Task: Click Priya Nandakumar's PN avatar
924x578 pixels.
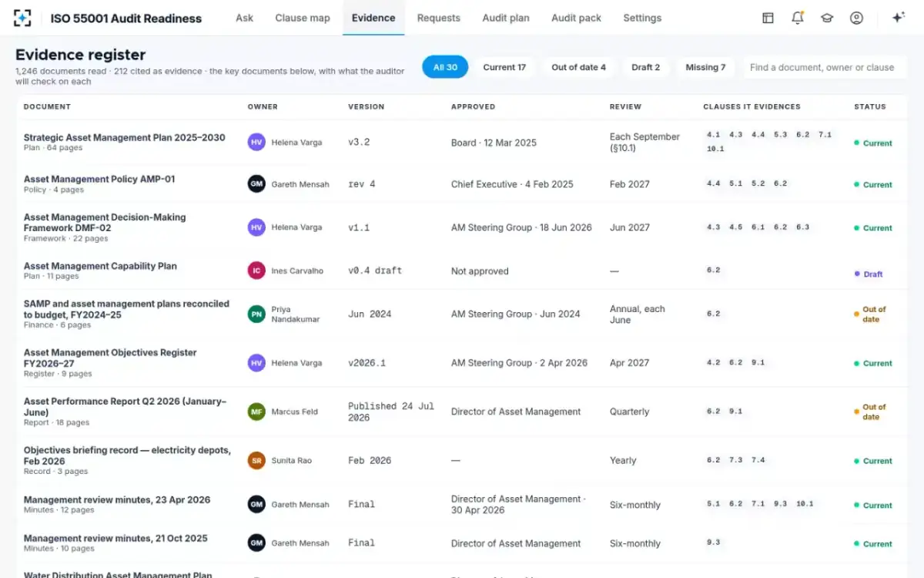Action: pyautogui.click(x=256, y=314)
